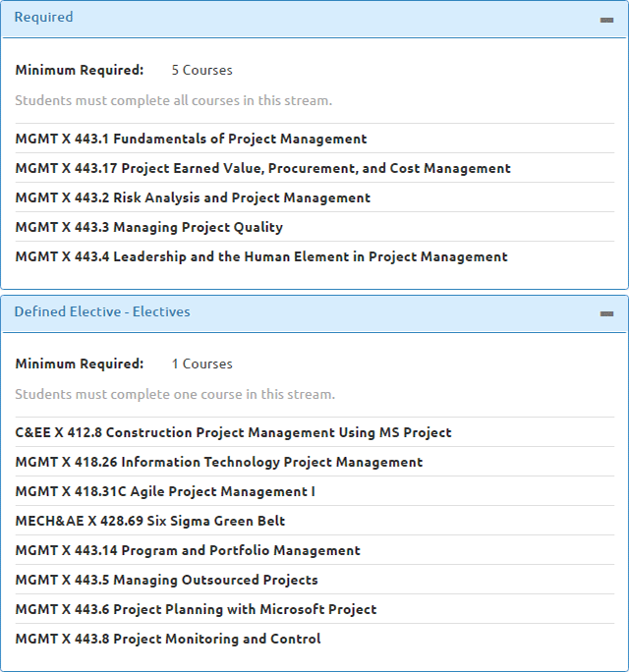629x672 pixels.
Task: Collapse the Required section via minus icon
Action: [606, 21]
